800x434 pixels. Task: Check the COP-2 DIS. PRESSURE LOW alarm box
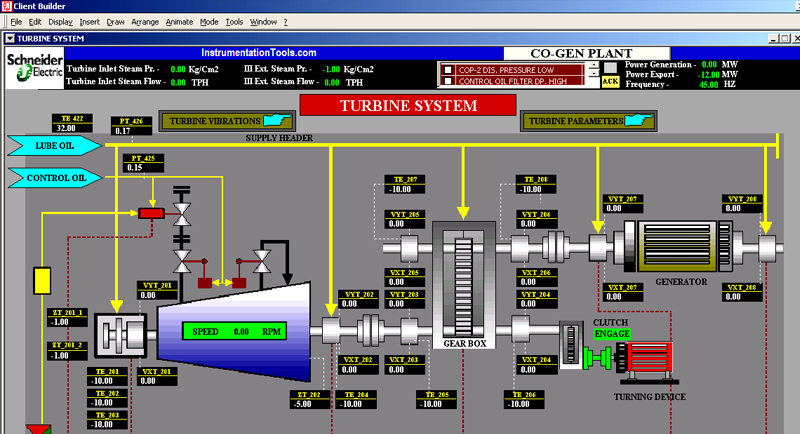pyautogui.click(x=449, y=69)
